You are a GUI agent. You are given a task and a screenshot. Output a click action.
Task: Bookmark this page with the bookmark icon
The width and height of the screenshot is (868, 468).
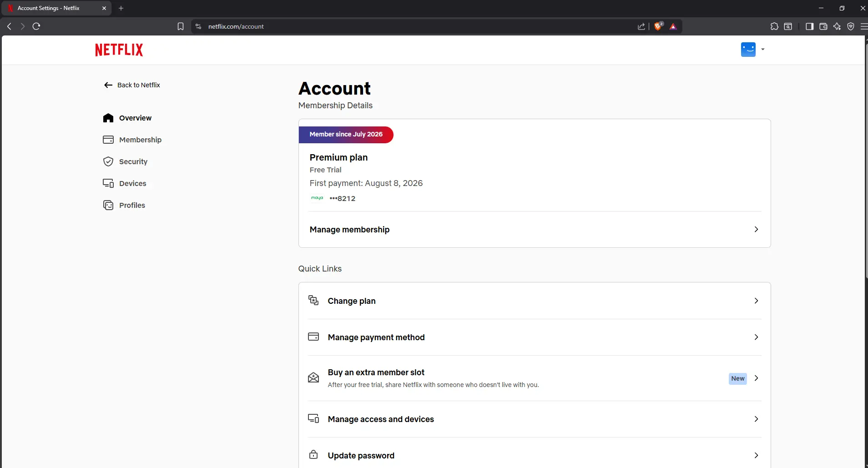point(181,26)
